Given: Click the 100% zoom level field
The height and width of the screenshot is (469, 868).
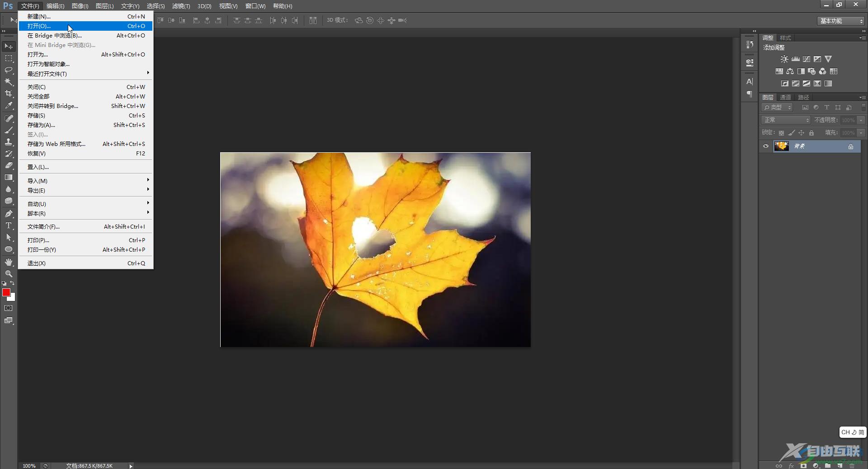Looking at the screenshot, I should [29, 466].
